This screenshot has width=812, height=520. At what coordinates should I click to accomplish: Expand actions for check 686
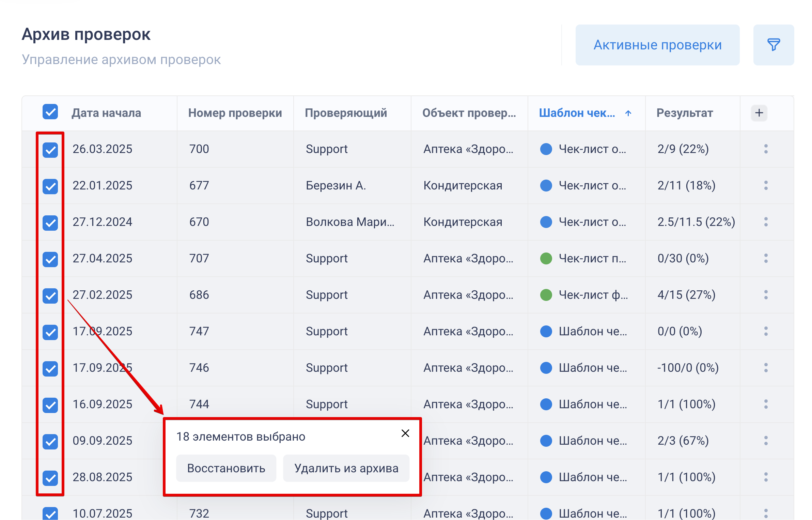[x=766, y=295]
